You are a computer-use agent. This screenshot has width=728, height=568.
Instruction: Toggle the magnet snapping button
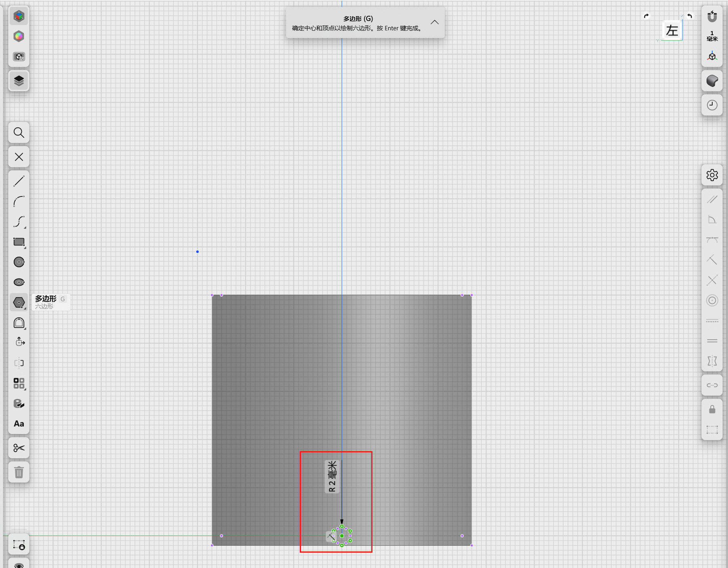click(712, 17)
